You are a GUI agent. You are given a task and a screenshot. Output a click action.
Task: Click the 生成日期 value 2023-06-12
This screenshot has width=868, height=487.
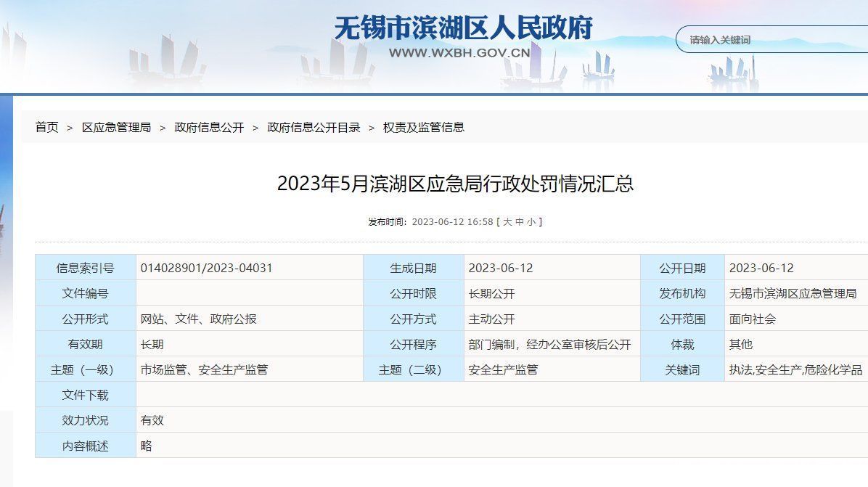pos(501,268)
